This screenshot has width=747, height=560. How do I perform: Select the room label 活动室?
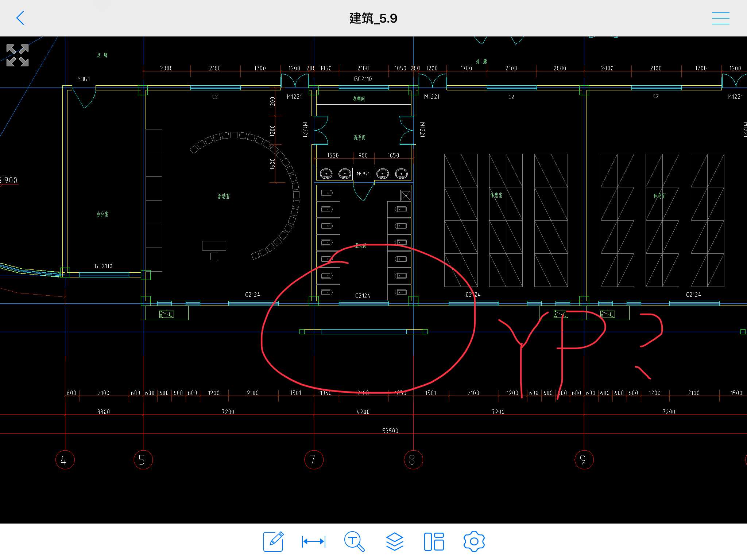point(224,196)
